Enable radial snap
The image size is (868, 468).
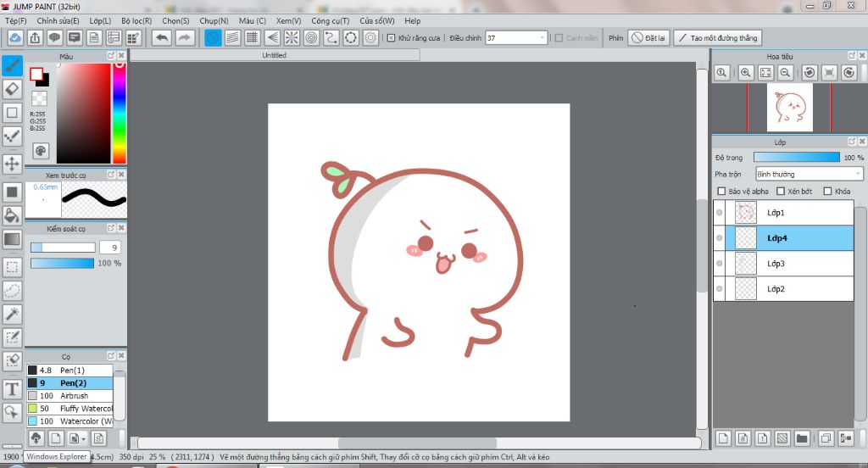[292, 37]
